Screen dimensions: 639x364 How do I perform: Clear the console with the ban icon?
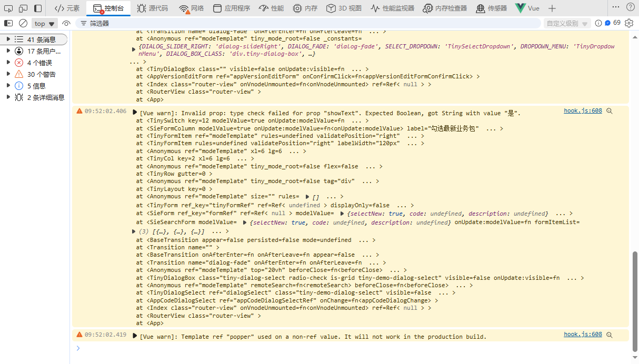(23, 23)
